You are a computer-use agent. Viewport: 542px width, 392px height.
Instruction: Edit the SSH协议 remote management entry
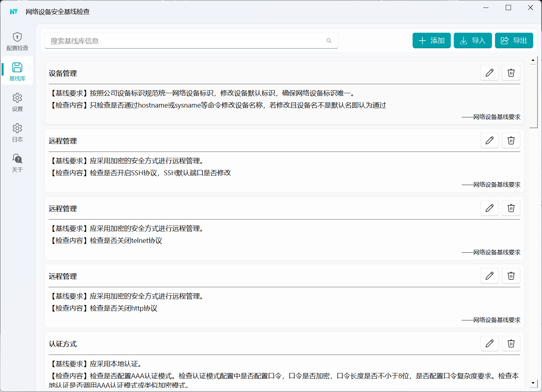tap(489, 140)
